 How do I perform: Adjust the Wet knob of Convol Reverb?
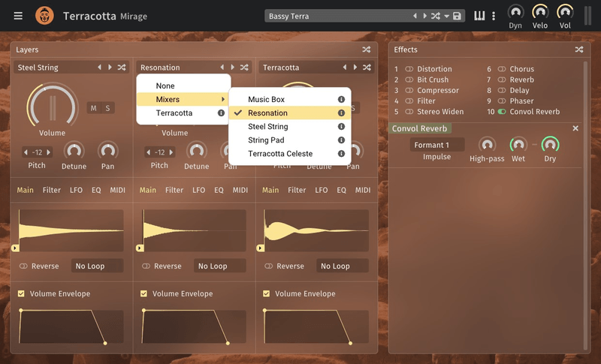[x=518, y=144]
